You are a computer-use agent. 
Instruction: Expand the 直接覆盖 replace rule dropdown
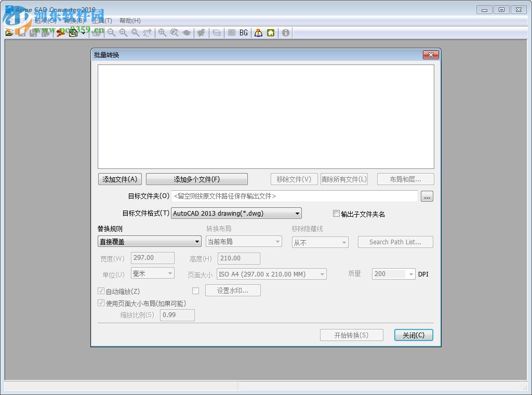point(197,241)
